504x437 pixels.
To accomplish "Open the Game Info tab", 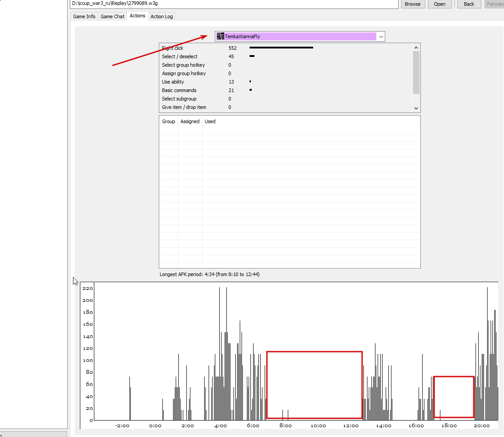I will 84,16.
